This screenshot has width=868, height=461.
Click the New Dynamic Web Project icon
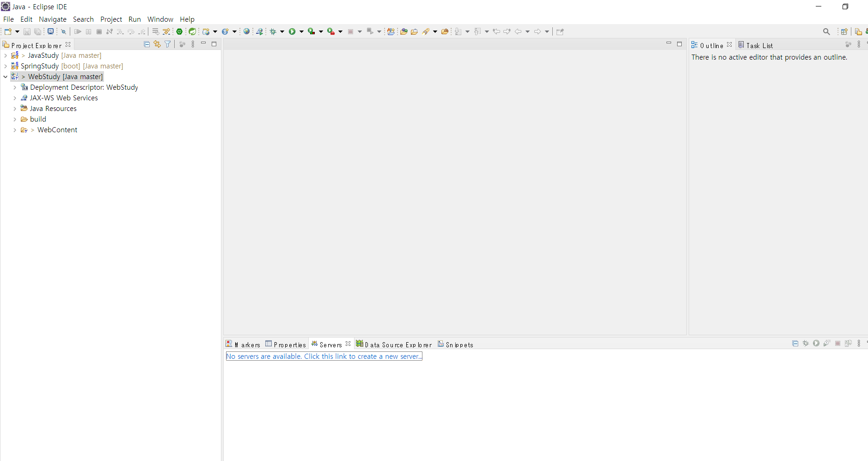[x=206, y=31]
